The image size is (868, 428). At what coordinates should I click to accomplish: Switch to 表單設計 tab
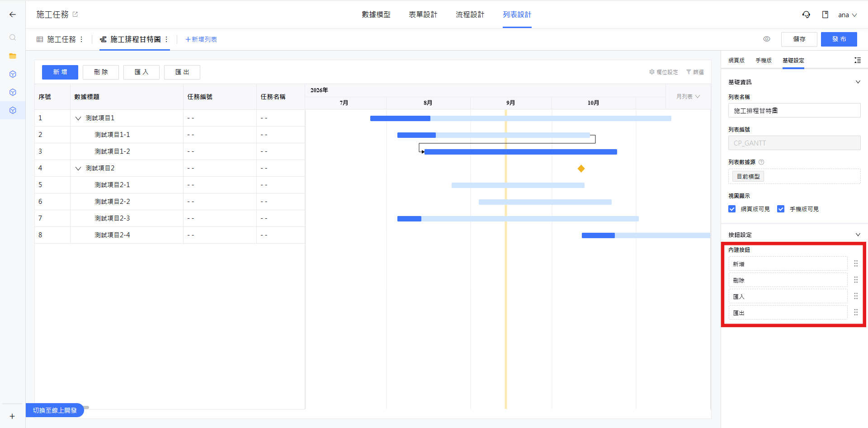pos(423,14)
